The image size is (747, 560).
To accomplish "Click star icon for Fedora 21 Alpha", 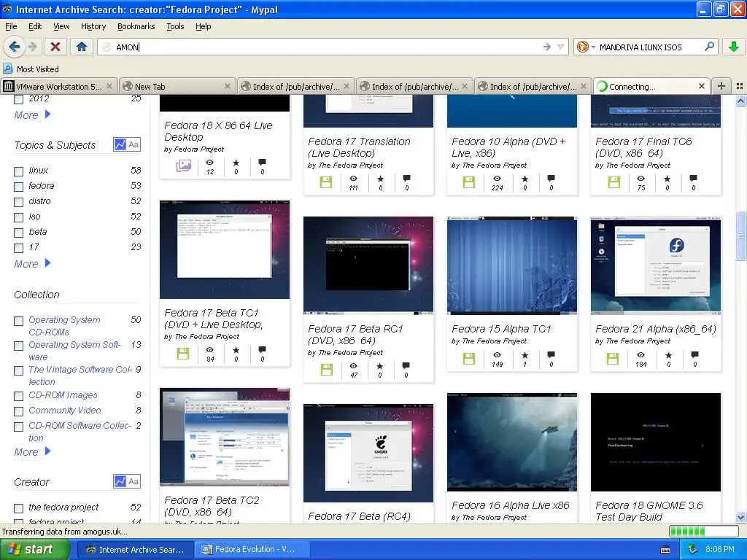I will tap(668, 355).
